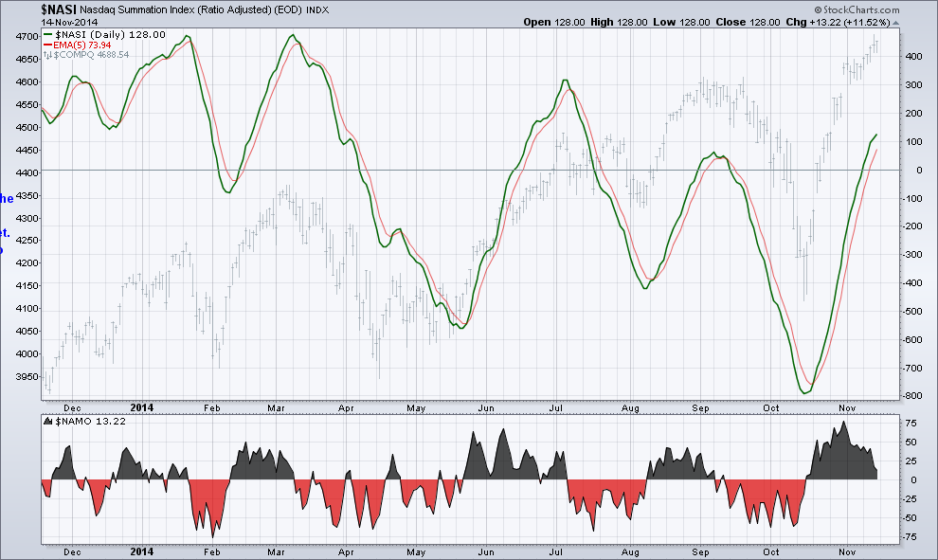Click the Feb label under the $NAMO panel
Image resolution: width=938 pixels, height=560 pixels.
(x=212, y=552)
